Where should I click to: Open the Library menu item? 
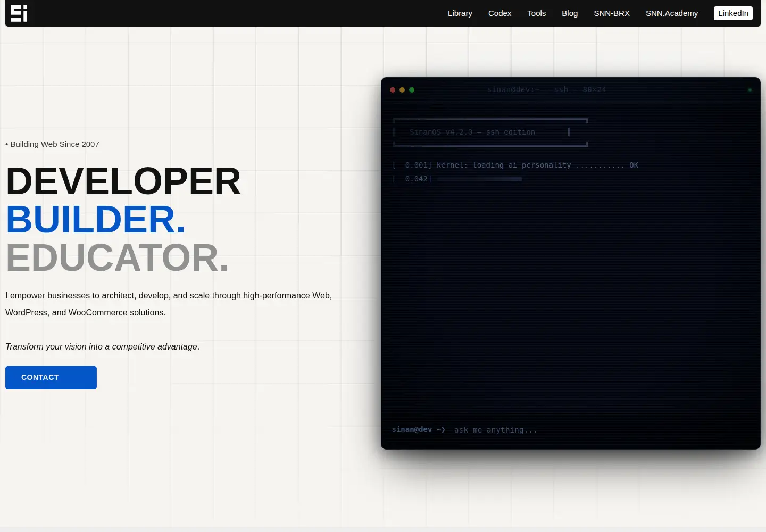coord(460,13)
